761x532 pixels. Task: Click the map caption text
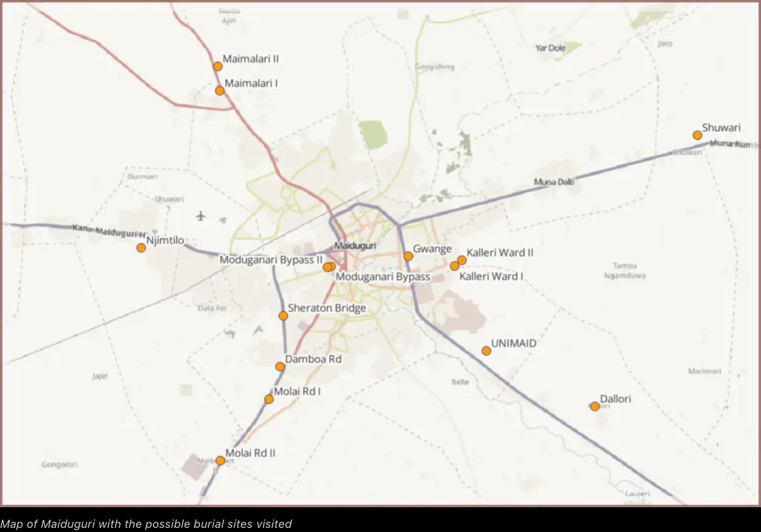pyautogui.click(x=146, y=524)
